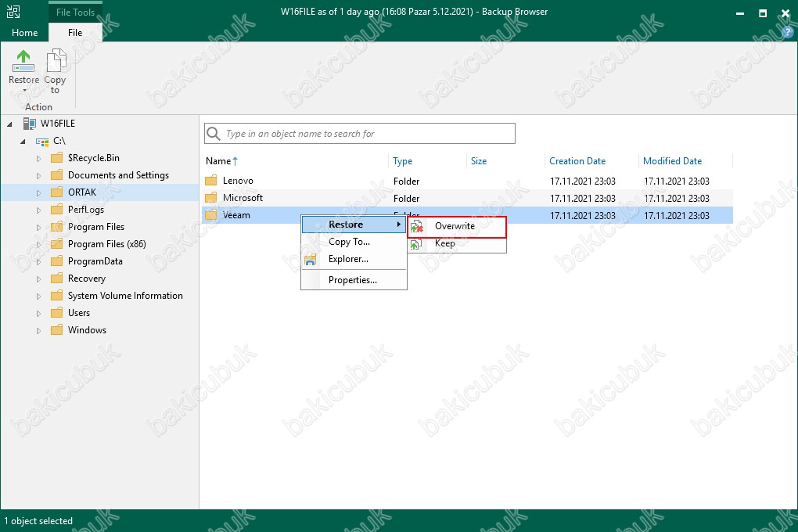Expand the Windows folder node
Image resolution: width=798 pixels, height=532 pixels.
point(38,331)
